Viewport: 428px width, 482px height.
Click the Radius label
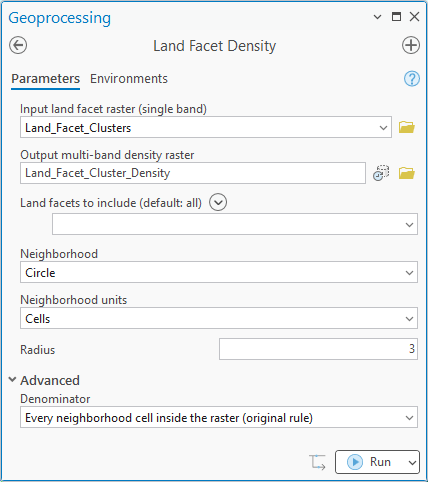[x=37, y=350]
